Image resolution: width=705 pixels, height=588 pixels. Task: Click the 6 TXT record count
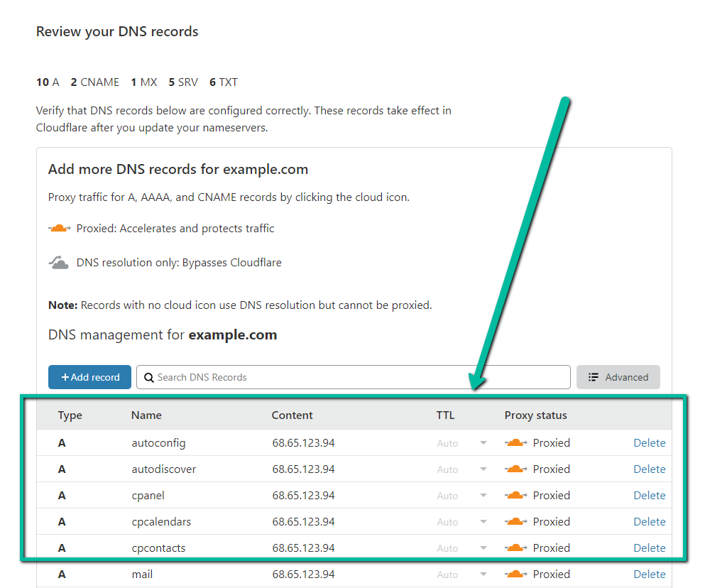[x=224, y=82]
